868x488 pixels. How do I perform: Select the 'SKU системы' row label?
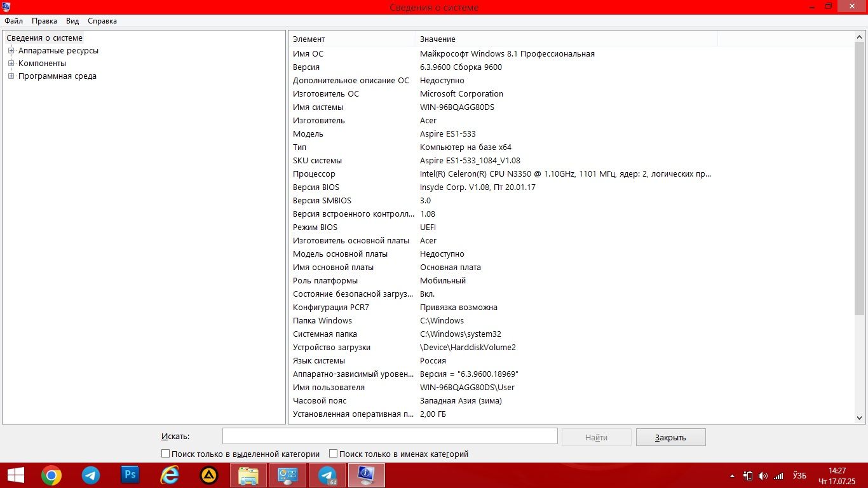[317, 161]
